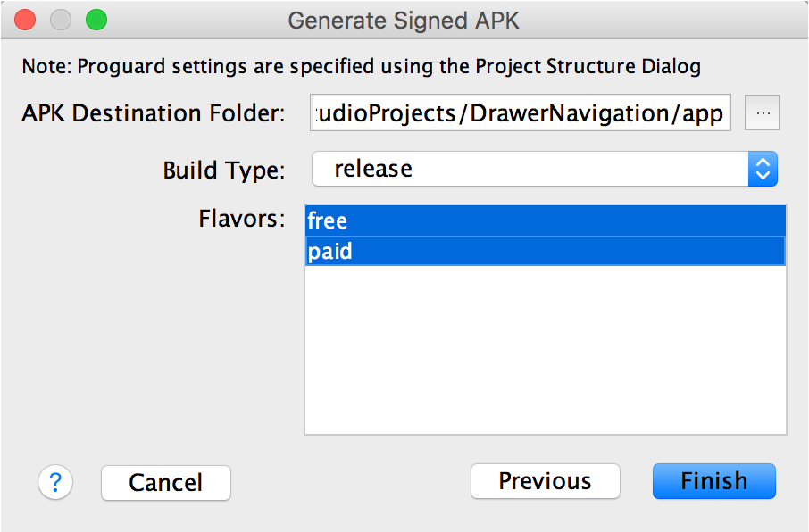
Task: Click the Generate Signed APK title text
Action: (x=404, y=20)
